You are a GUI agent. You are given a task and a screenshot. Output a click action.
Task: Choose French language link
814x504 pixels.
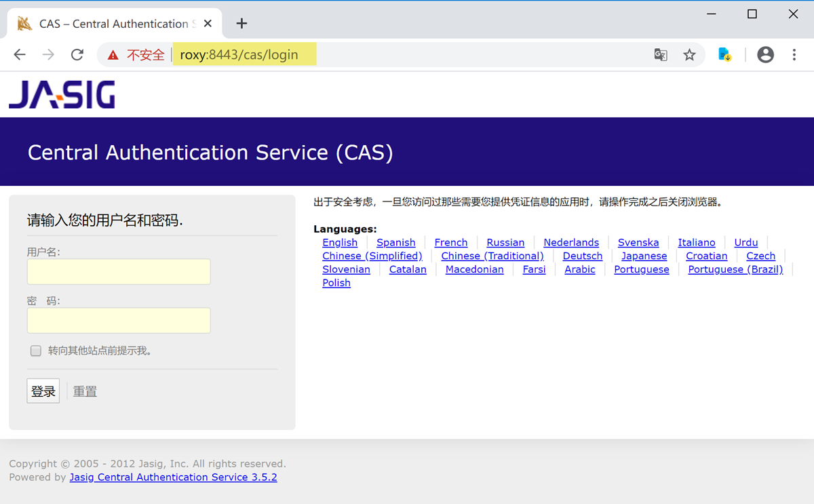(451, 242)
